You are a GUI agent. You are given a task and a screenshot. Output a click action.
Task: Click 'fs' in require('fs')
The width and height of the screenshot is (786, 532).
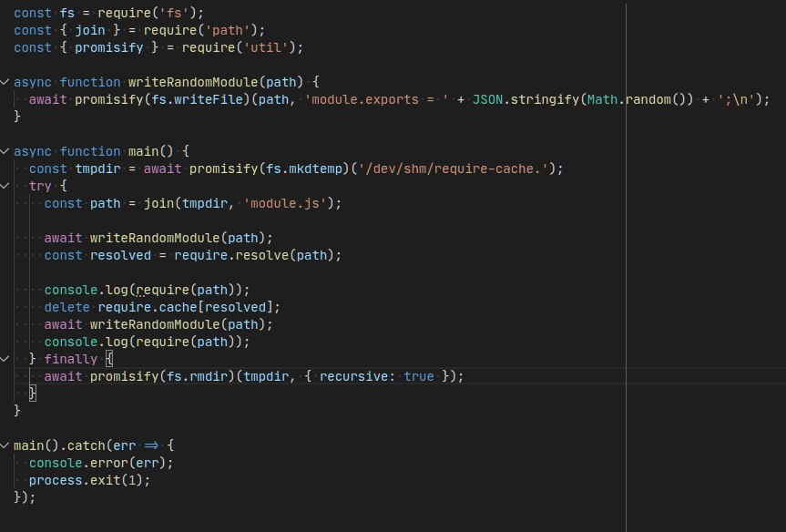174,13
